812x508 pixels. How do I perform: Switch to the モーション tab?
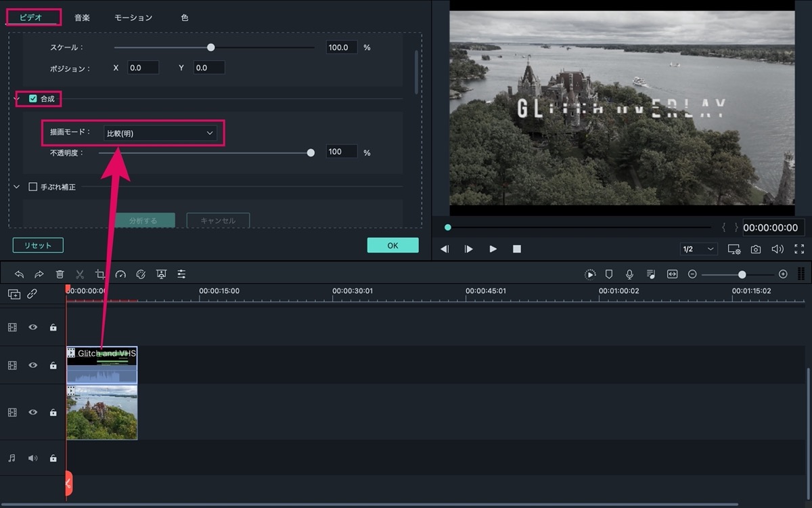coord(133,18)
